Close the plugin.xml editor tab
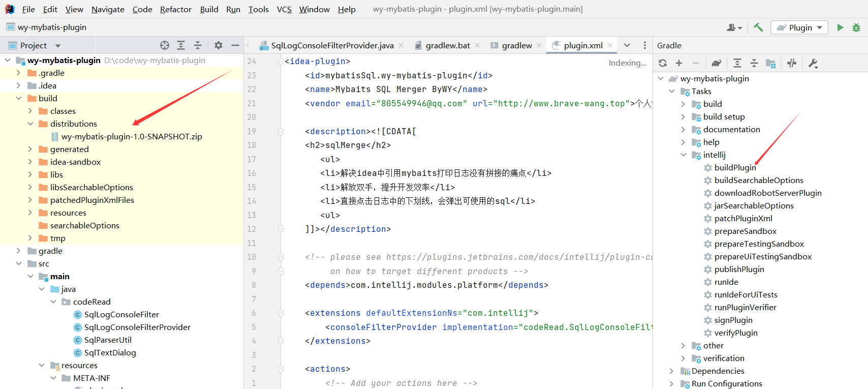 (x=610, y=45)
